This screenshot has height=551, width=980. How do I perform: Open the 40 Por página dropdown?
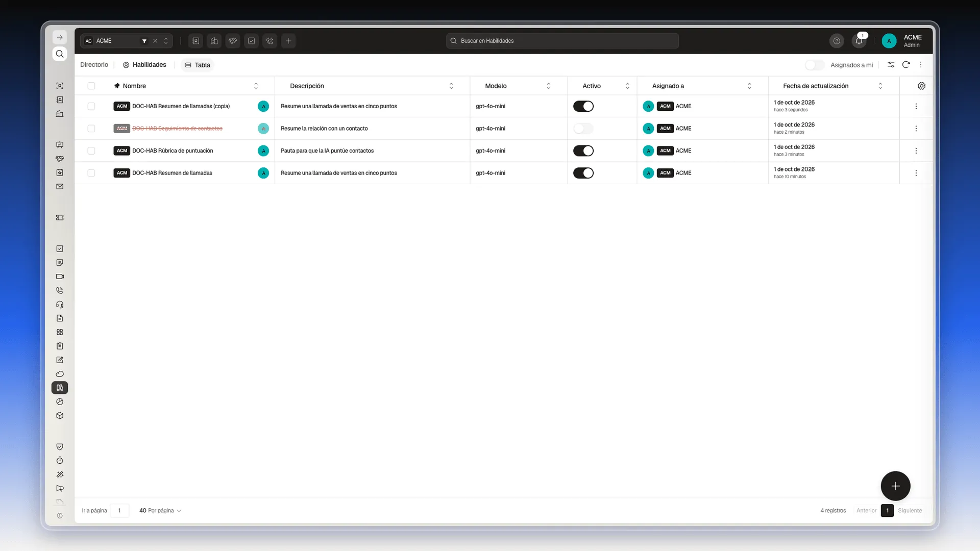(x=160, y=510)
